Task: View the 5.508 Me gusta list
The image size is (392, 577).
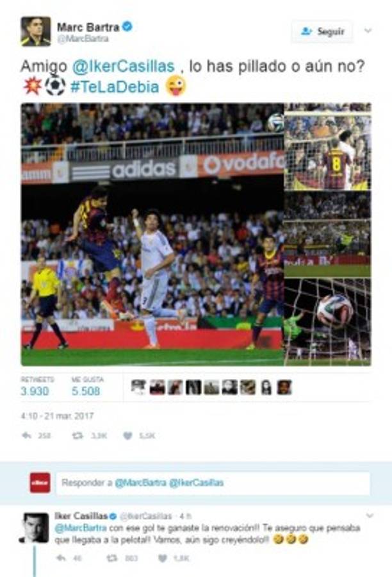Action: [86, 391]
